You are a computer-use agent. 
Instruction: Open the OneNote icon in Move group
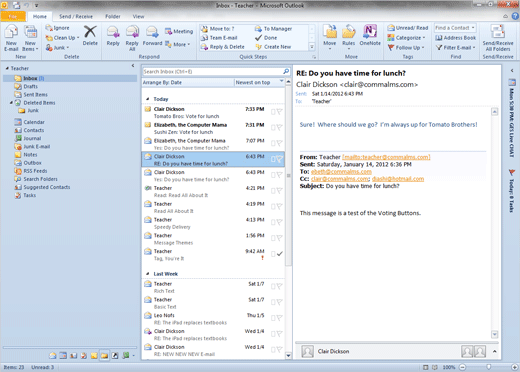point(370,32)
